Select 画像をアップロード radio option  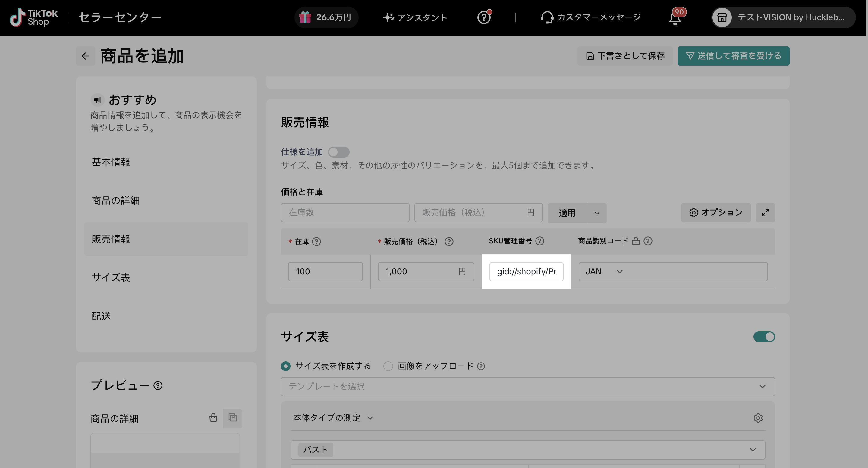(388, 366)
